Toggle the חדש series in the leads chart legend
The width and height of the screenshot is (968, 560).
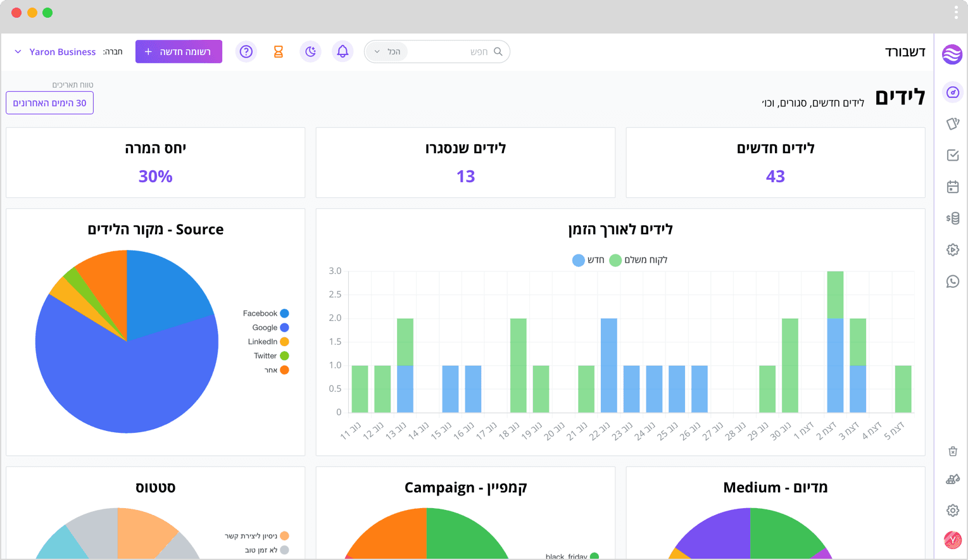pos(588,260)
